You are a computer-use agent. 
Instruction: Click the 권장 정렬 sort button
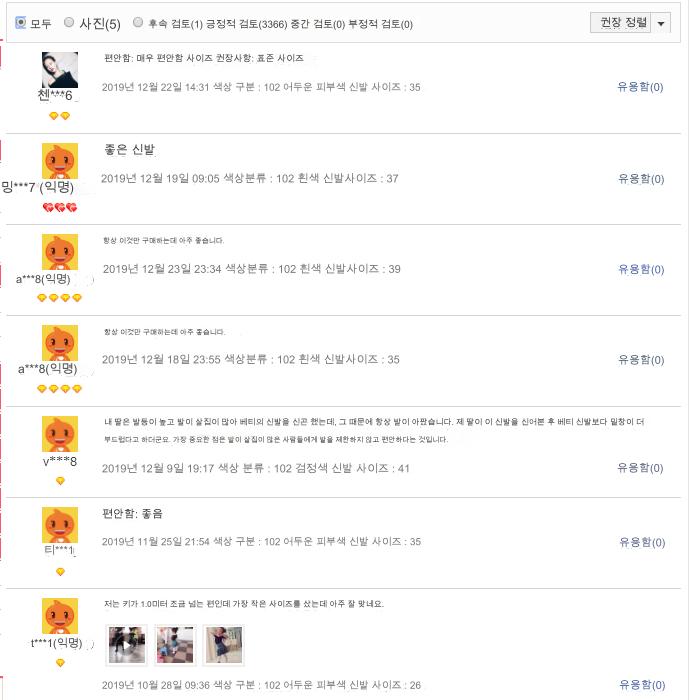pyautogui.click(x=621, y=23)
